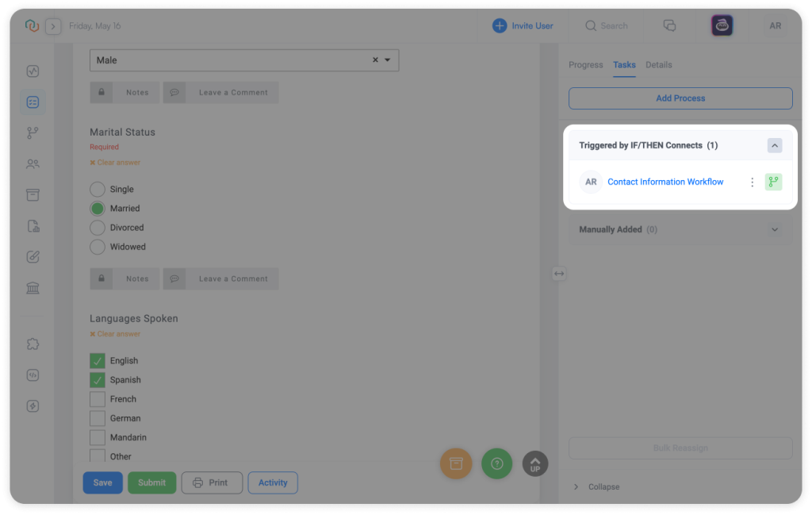Image resolution: width=812 pixels, height=515 pixels.
Task: Click Invite User text link
Action: click(x=532, y=25)
